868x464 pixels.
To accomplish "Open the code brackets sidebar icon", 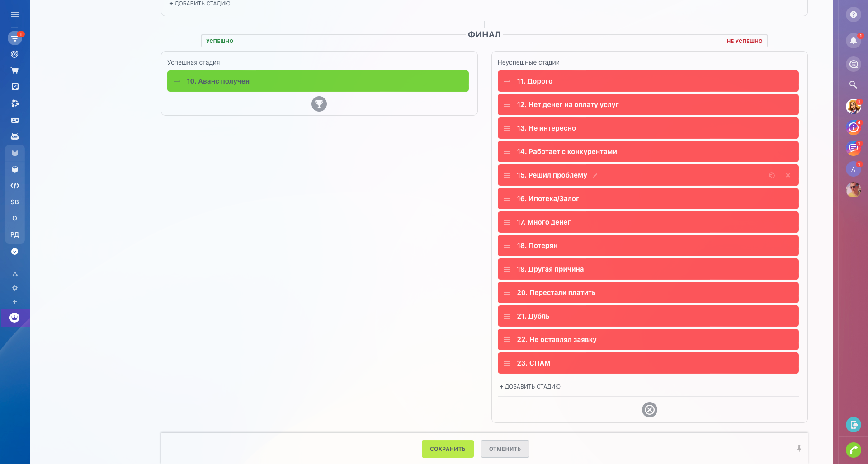I will click(x=15, y=186).
